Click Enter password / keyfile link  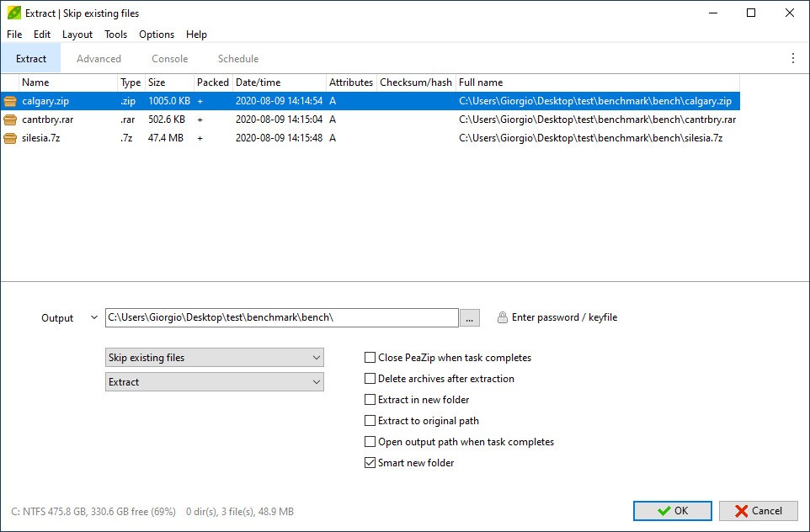(x=564, y=317)
